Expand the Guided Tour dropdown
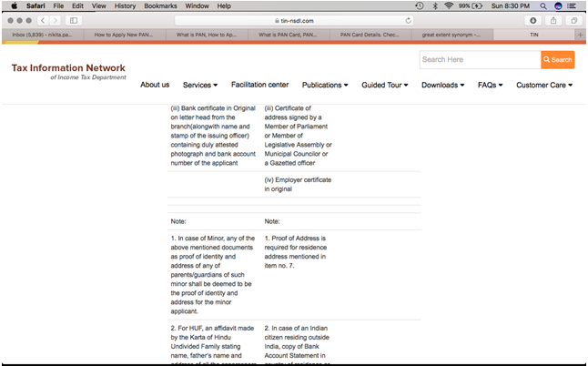 tap(385, 85)
